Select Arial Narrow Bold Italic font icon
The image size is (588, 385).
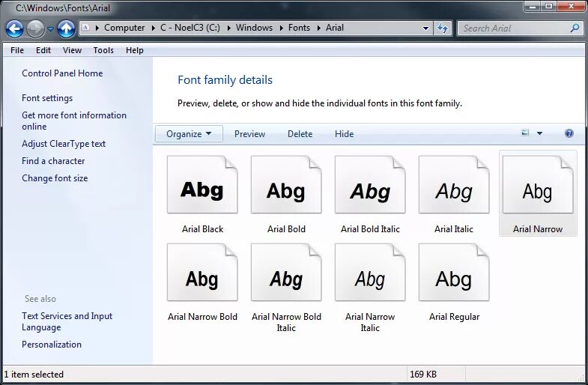(x=286, y=272)
